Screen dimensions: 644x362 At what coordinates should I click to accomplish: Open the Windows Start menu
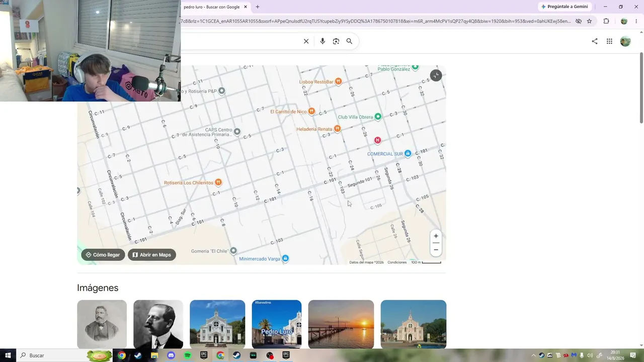(x=8, y=355)
